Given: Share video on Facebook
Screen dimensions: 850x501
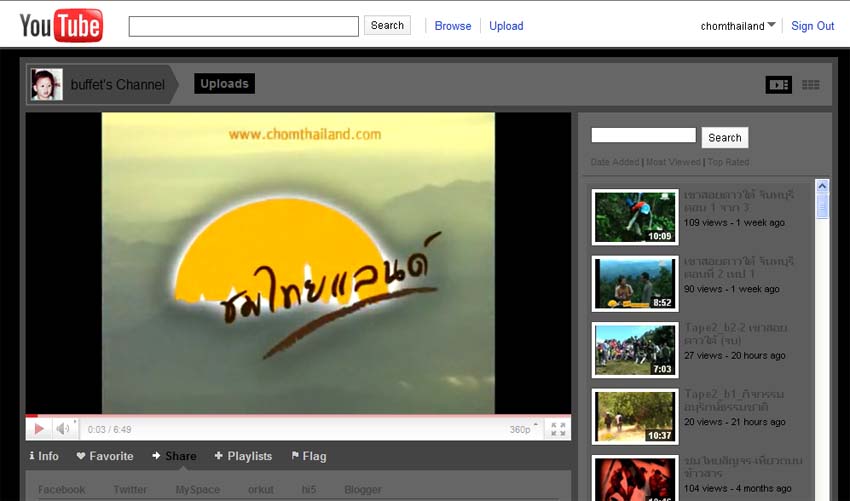Looking at the screenshot, I should click(x=61, y=490).
